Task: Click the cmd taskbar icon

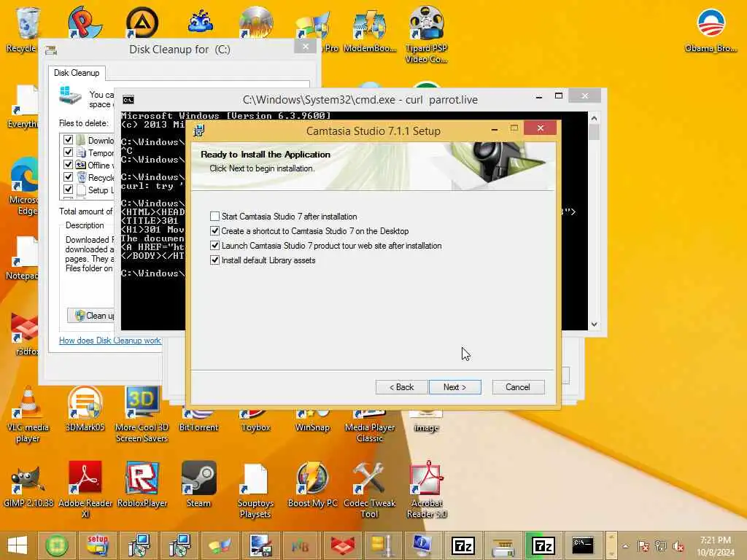Action: pyautogui.click(x=583, y=545)
